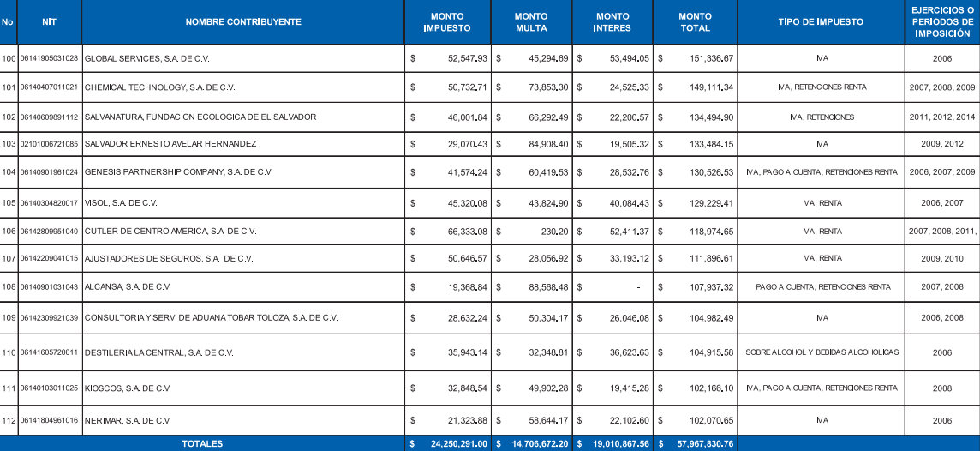980x451 pixels.
Task: Select the NIT column header
Action: pos(49,22)
